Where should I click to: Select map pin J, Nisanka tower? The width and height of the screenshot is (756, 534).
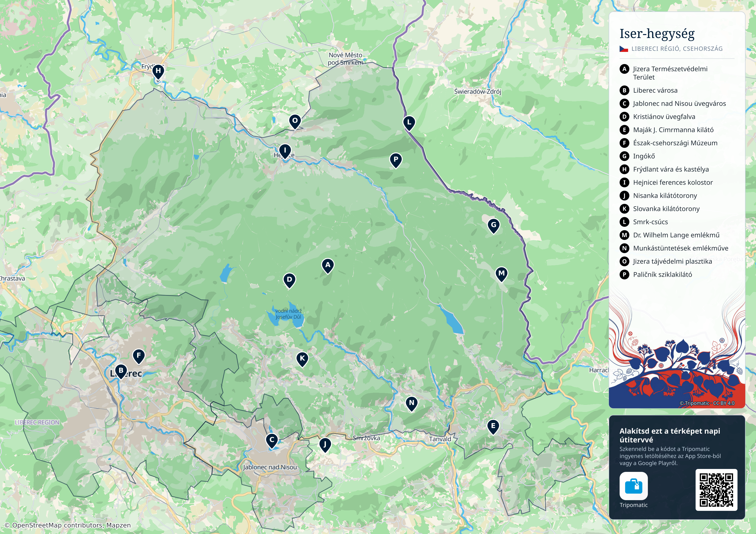pos(325,445)
